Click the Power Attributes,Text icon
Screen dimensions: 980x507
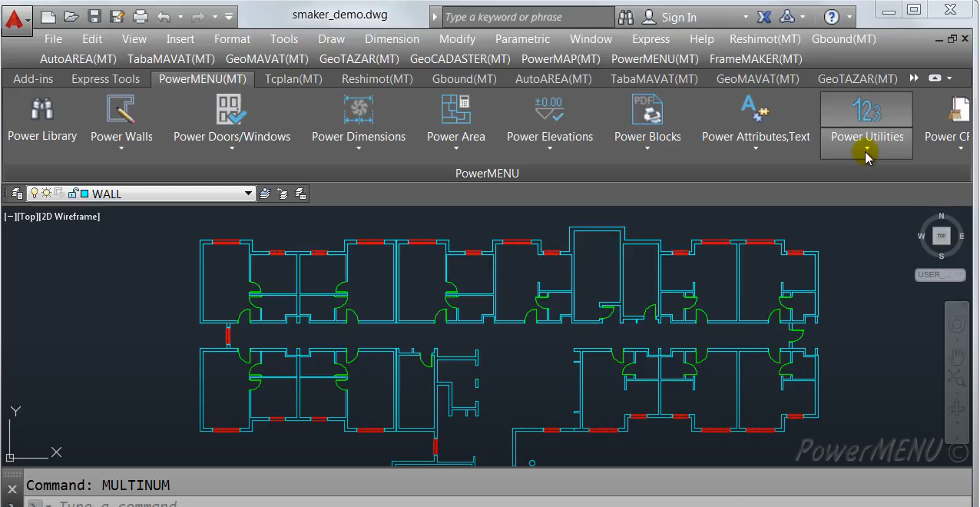(x=756, y=110)
